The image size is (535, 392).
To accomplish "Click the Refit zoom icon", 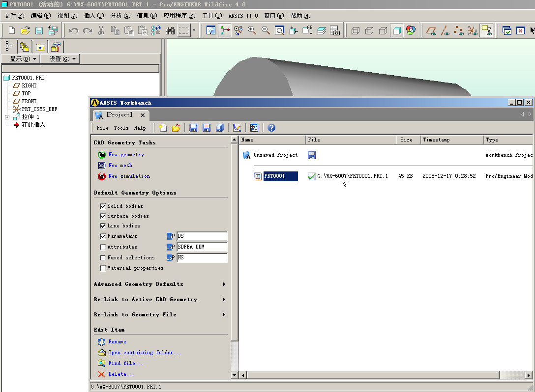I will [x=279, y=30].
